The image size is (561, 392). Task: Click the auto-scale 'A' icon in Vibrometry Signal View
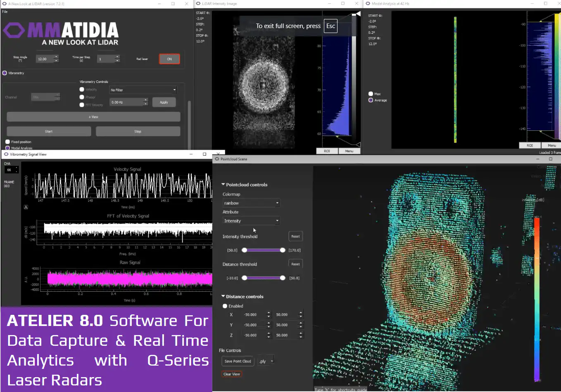(x=26, y=207)
